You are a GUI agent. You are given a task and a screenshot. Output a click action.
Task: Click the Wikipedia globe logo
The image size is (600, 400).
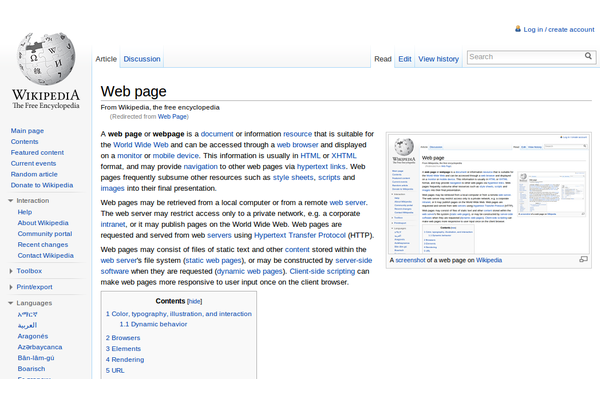(x=46, y=59)
